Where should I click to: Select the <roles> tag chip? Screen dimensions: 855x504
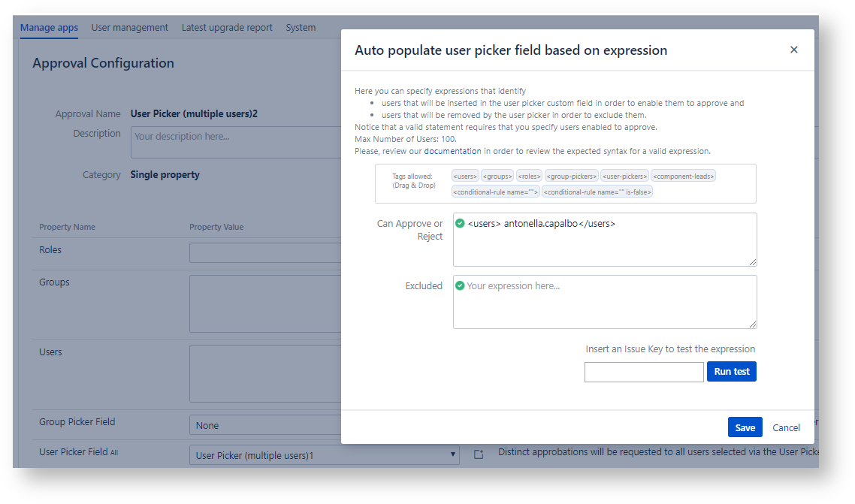[529, 177]
